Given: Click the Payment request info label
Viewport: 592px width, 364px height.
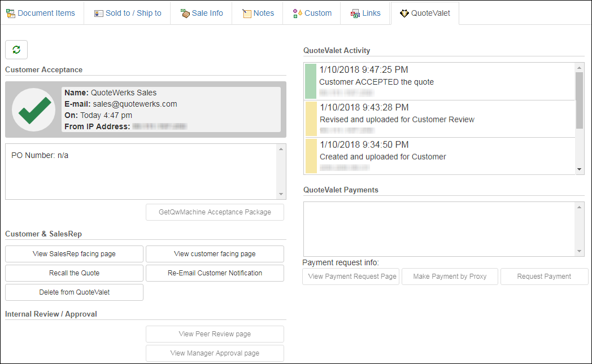Looking at the screenshot, I should coord(341,262).
